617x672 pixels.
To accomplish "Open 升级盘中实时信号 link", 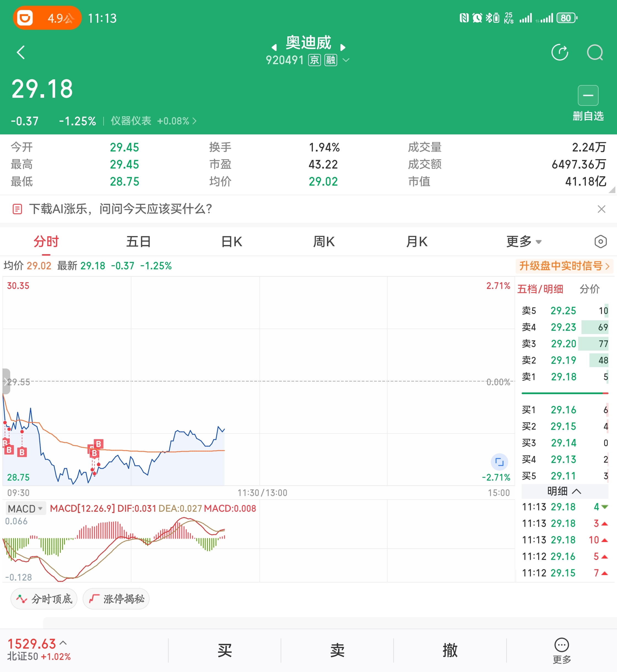I will point(564,266).
